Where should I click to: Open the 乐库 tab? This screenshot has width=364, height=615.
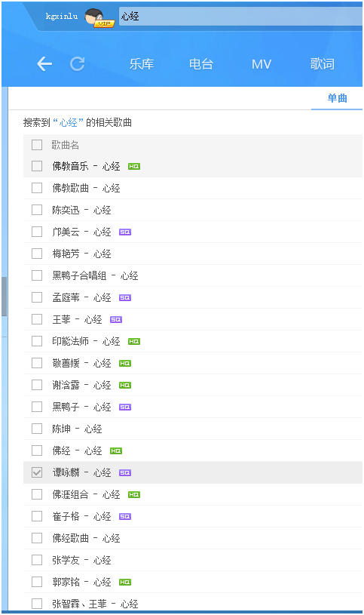[142, 64]
